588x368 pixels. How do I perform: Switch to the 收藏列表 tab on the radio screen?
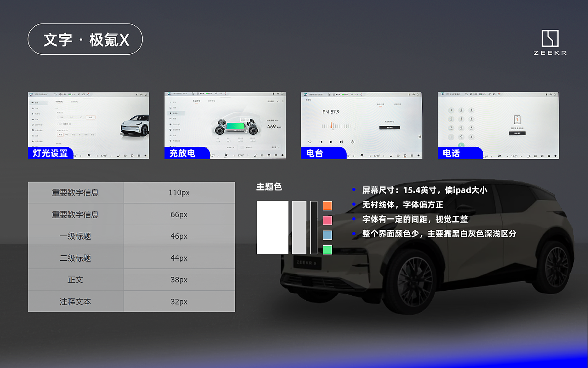click(397, 104)
